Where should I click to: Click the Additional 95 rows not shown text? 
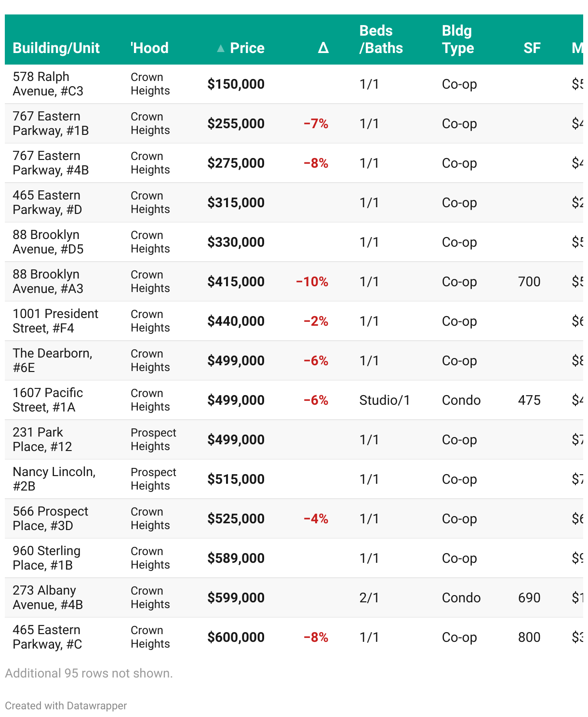click(89, 673)
